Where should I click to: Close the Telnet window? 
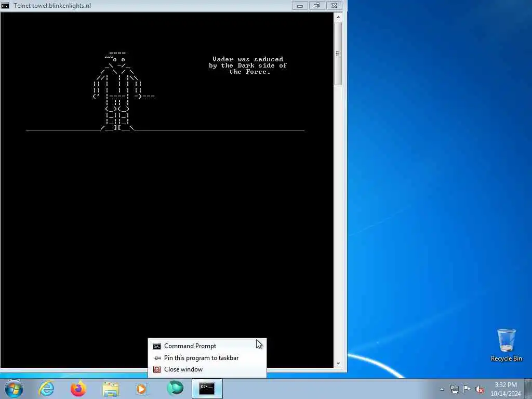coord(334,5)
